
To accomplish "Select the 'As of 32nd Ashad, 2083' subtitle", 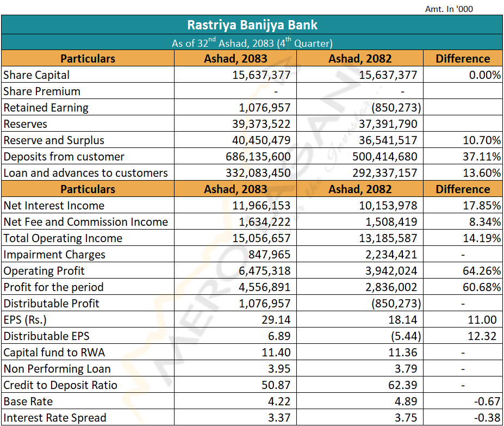I will 252,43.
